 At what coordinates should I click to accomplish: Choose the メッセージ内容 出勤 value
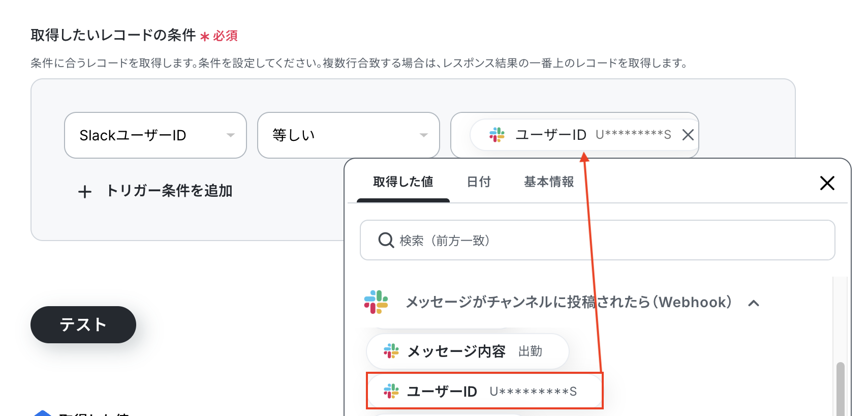tap(468, 351)
